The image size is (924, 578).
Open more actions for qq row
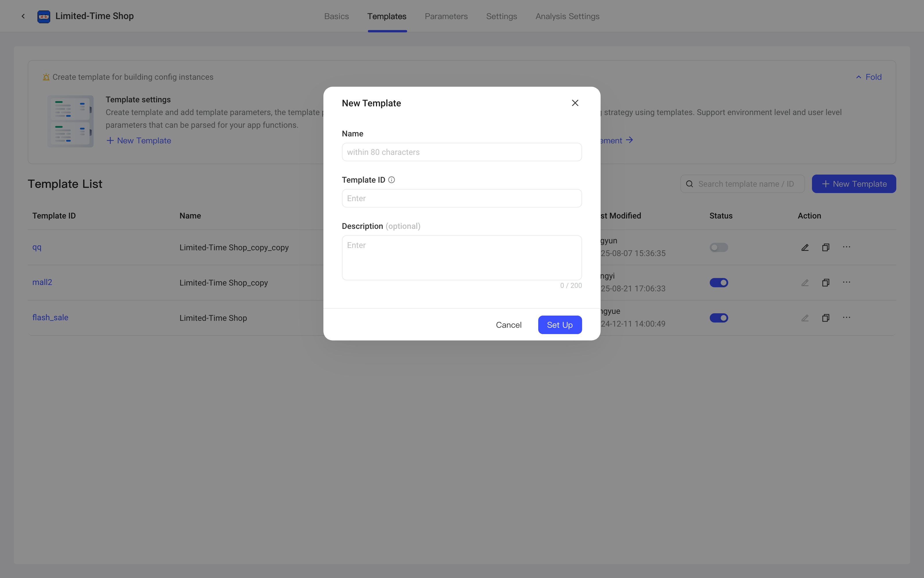point(847,247)
